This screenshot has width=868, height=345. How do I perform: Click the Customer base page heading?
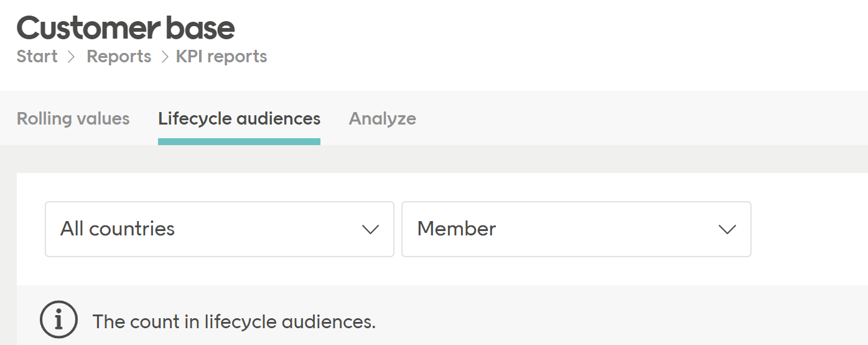click(x=126, y=28)
